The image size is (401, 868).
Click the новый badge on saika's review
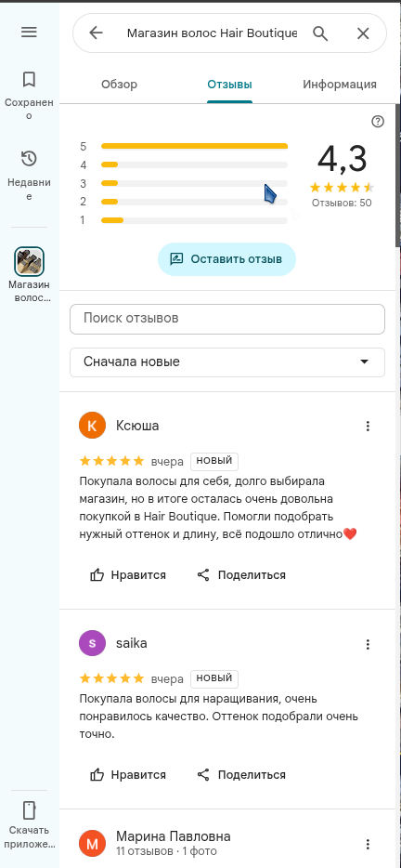click(214, 678)
